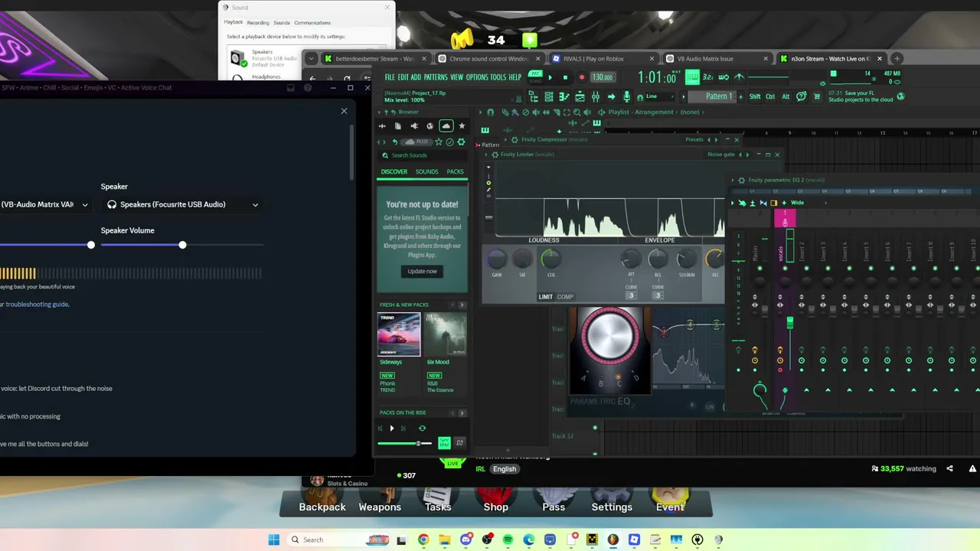Toggle the sound preview loop icon
Viewport: 980px width, 551px height.
tap(422, 429)
